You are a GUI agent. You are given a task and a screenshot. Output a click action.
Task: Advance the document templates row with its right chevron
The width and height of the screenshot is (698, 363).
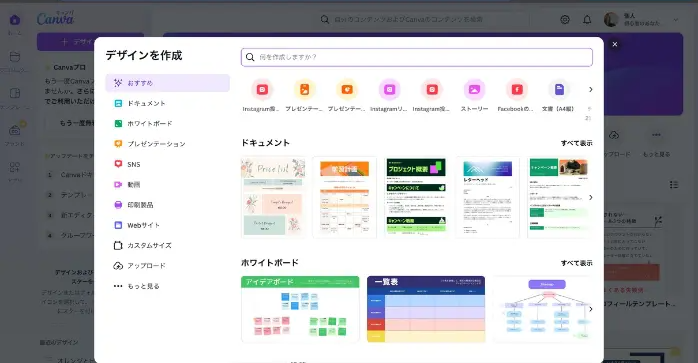(590, 197)
